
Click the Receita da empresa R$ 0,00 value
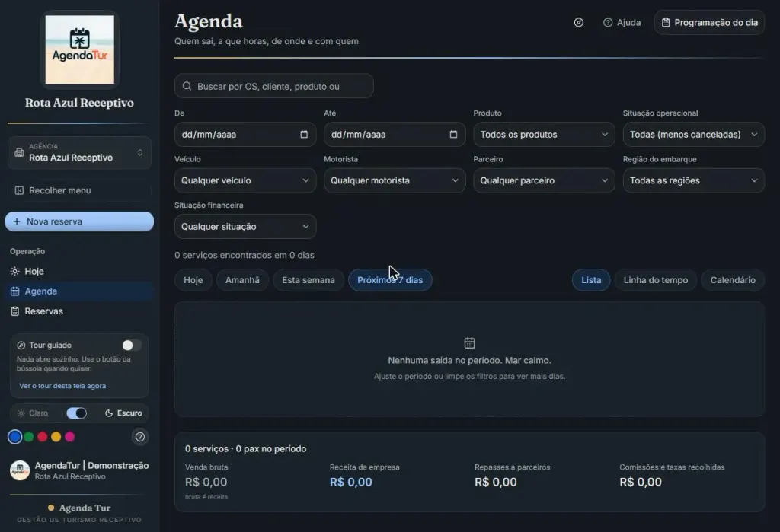(x=350, y=482)
